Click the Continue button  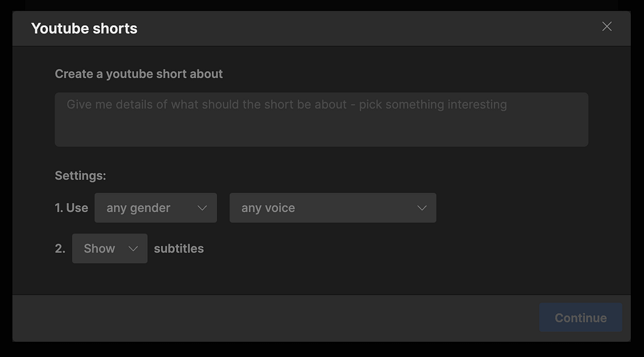pos(580,318)
